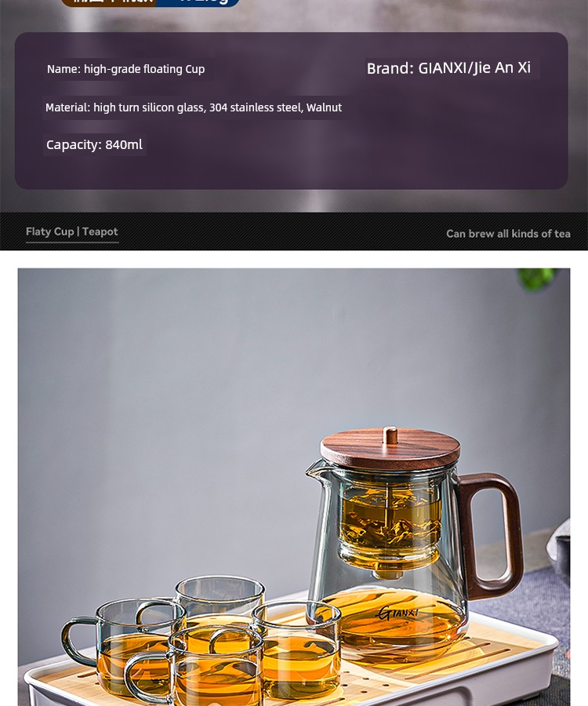Image resolution: width=588 pixels, height=706 pixels.
Task: Click the brown badge at the top edge
Action: 108,2
